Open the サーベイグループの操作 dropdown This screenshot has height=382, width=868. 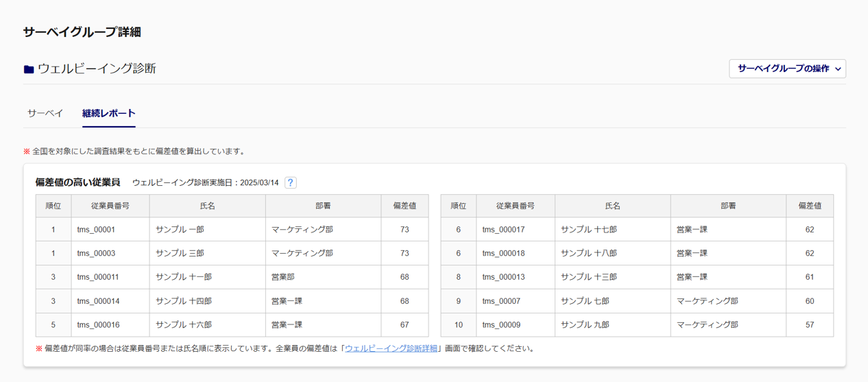(x=787, y=69)
